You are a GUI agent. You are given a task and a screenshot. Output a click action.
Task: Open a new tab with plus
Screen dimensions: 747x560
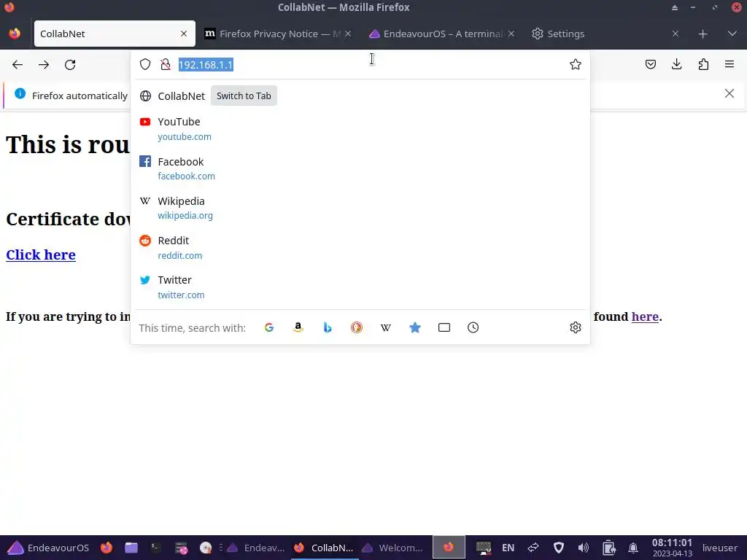pos(703,34)
